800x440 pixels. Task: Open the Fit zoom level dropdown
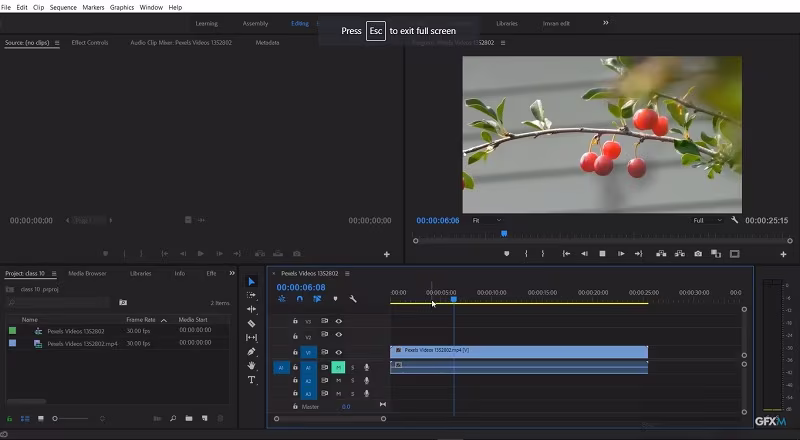coord(487,220)
